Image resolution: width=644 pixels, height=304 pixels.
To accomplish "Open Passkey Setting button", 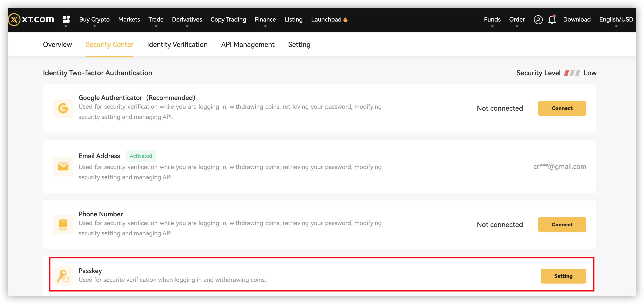I will click(563, 276).
